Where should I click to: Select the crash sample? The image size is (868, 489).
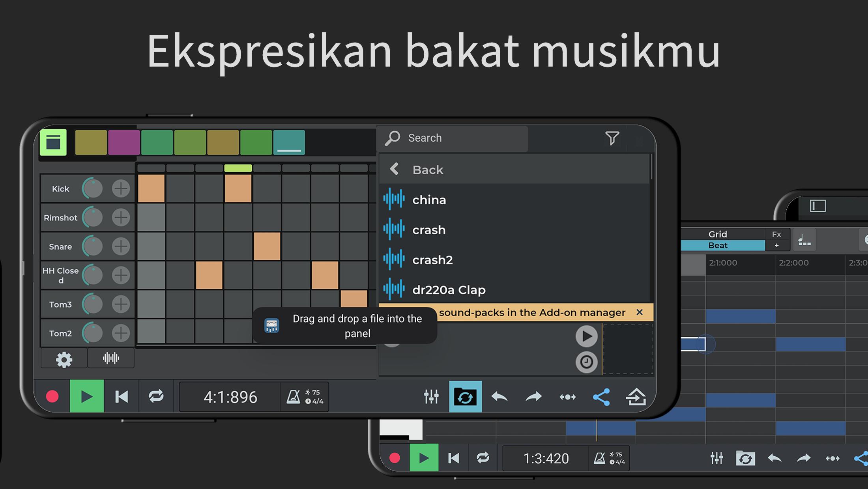pos(514,230)
